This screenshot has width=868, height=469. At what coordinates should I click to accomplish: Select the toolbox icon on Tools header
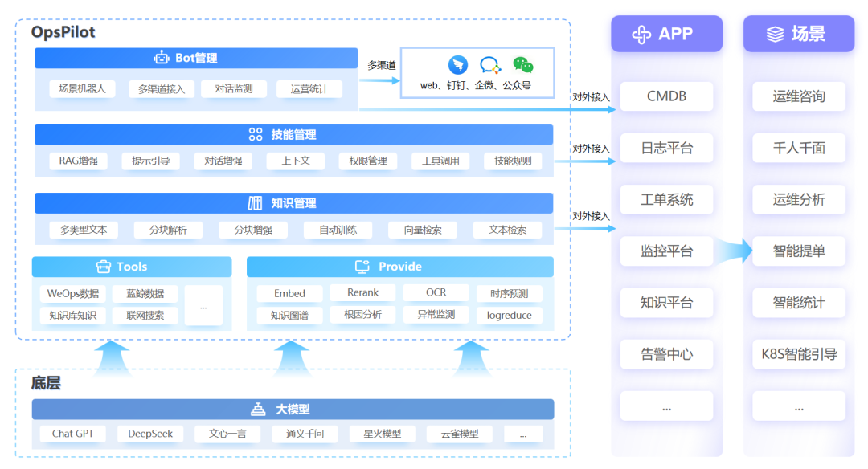[x=105, y=267]
